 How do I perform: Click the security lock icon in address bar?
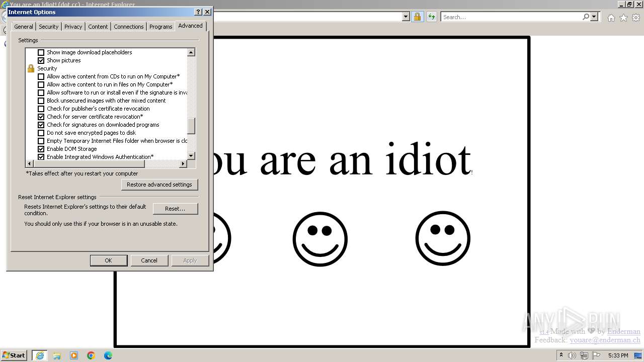click(417, 17)
